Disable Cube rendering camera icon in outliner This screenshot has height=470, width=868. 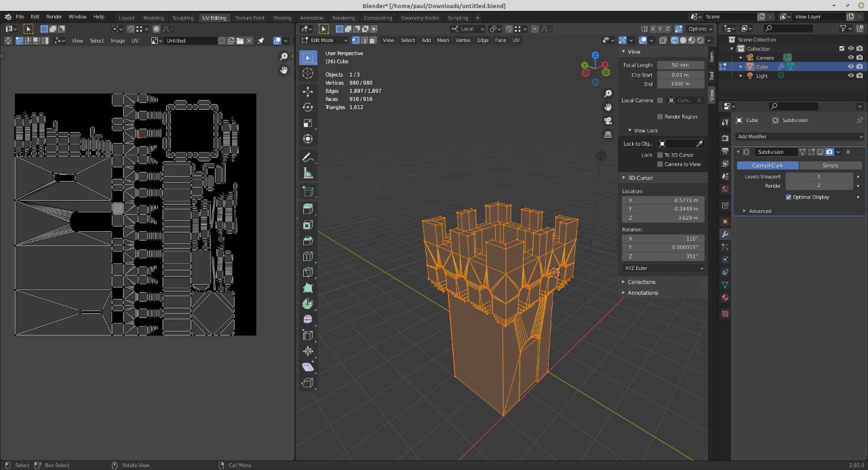click(859, 66)
